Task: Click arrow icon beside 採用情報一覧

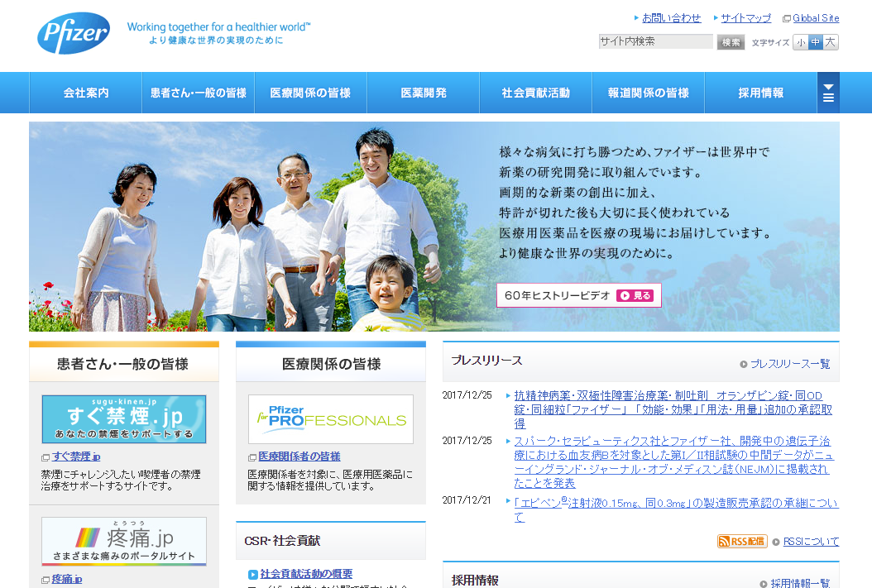Action: tap(764, 584)
